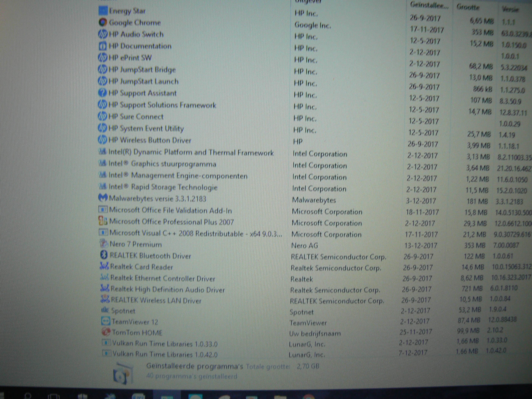Click the Nero 7 Premium icon
532x399 pixels.
(x=104, y=243)
